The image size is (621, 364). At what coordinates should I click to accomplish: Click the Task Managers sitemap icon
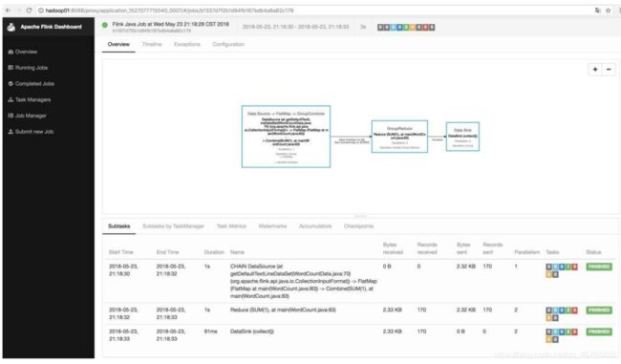tap(11, 99)
